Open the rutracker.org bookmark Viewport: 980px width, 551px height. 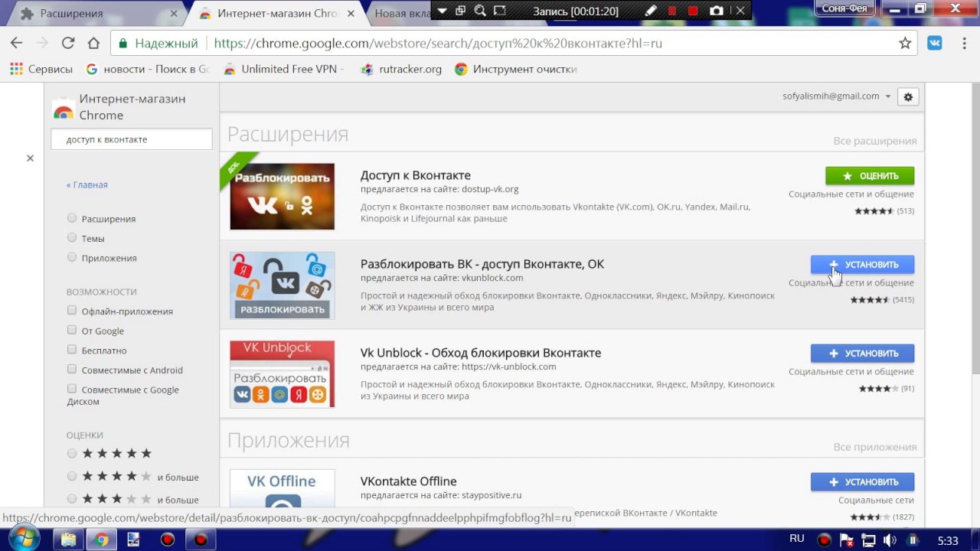click(401, 69)
